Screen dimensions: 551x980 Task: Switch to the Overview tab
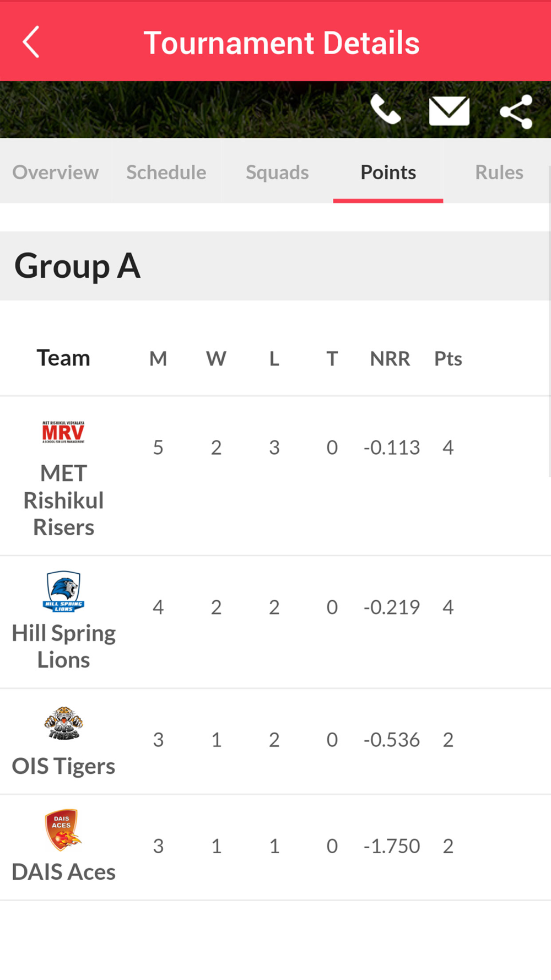coord(56,172)
